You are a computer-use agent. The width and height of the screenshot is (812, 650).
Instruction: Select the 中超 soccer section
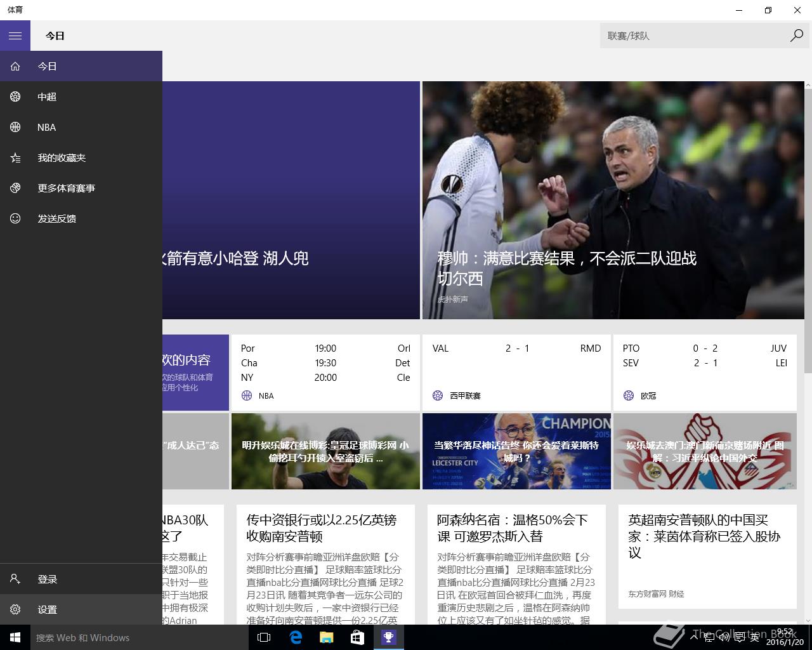click(x=81, y=96)
